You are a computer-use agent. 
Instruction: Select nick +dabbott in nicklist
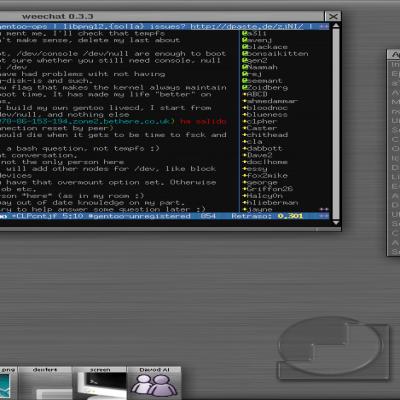click(262, 148)
